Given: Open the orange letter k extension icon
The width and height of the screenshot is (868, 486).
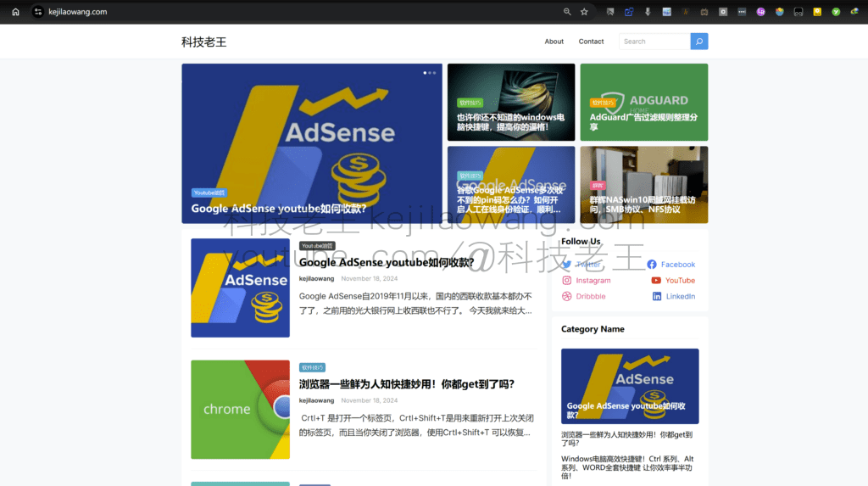Looking at the screenshot, I should coord(685,12).
